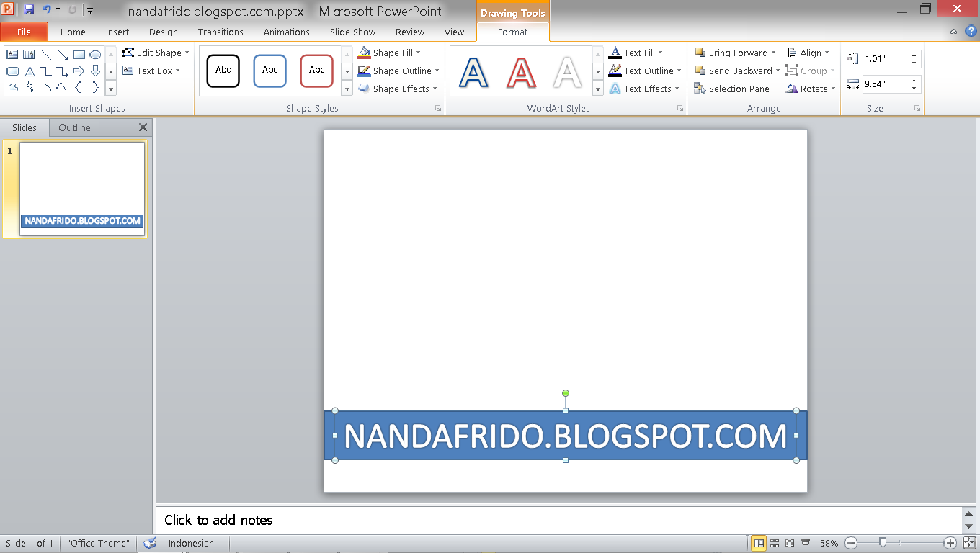Open the Rotate dropdown

click(811, 89)
